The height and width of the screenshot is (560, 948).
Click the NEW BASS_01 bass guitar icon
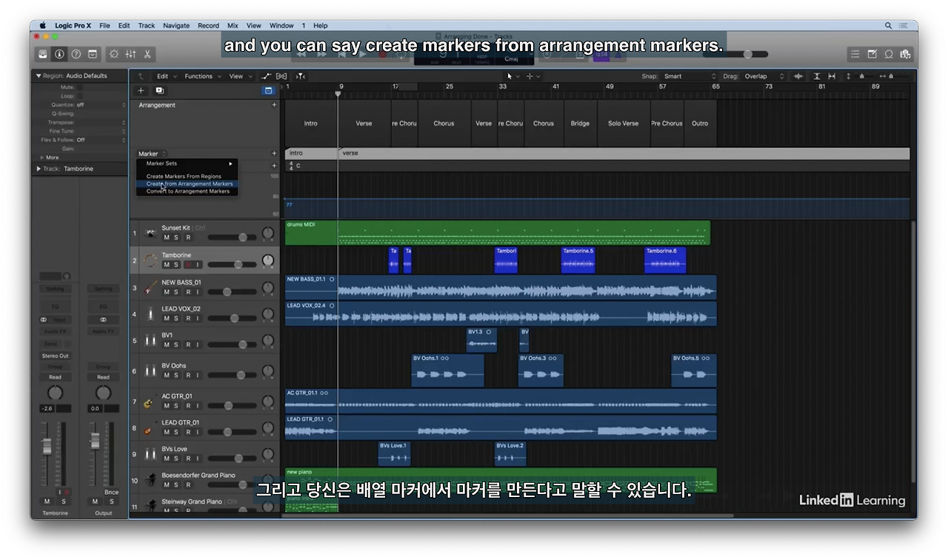click(x=151, y=287)
